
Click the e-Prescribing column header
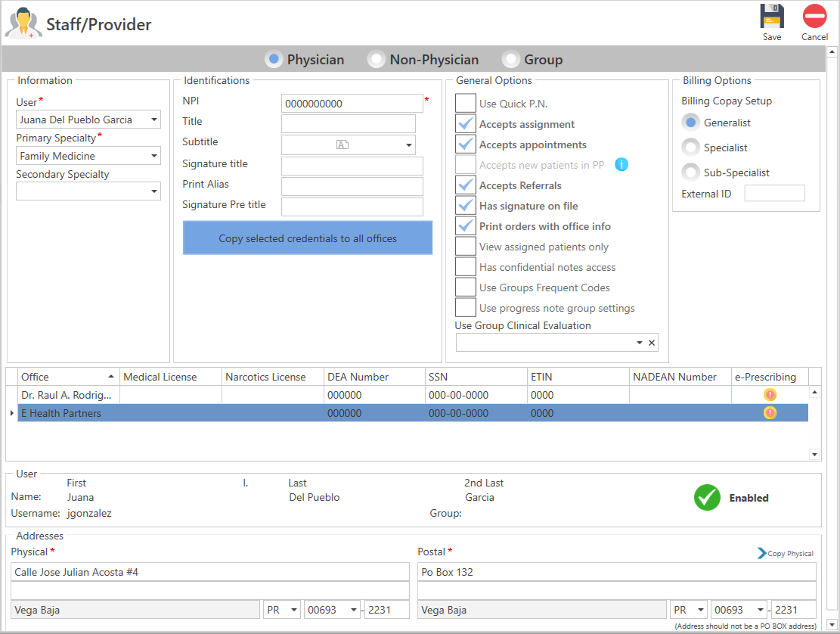click(770, 377)
